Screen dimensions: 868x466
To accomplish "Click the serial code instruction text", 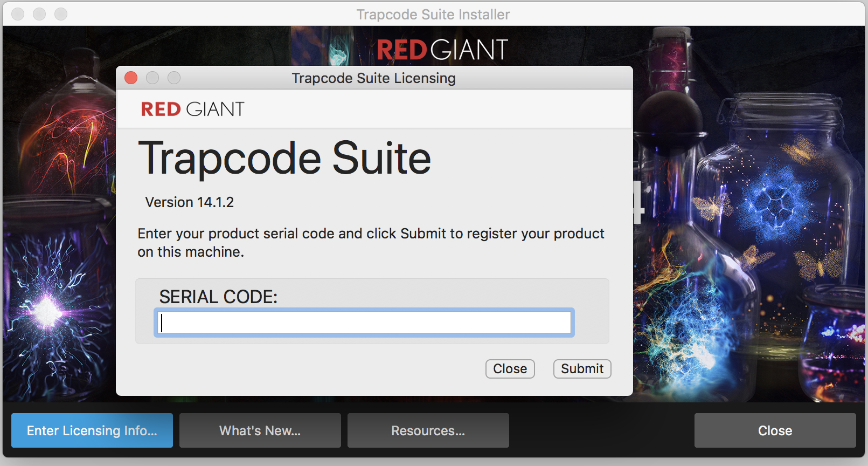I will pos(371,243).
